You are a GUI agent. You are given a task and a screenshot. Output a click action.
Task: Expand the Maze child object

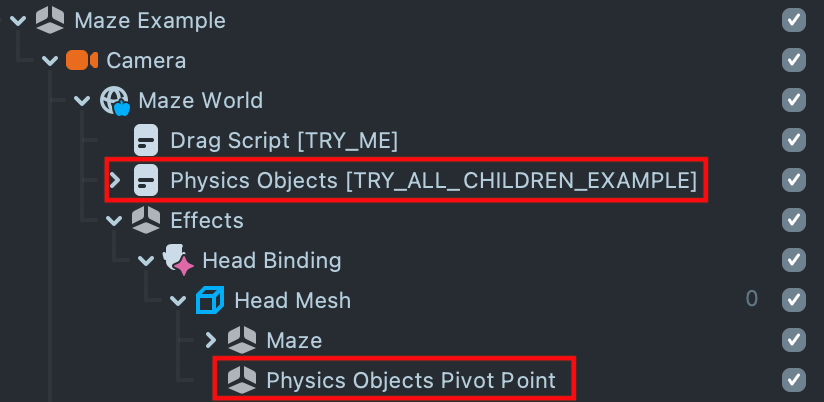pyautogui.click(x=211, y=340)
